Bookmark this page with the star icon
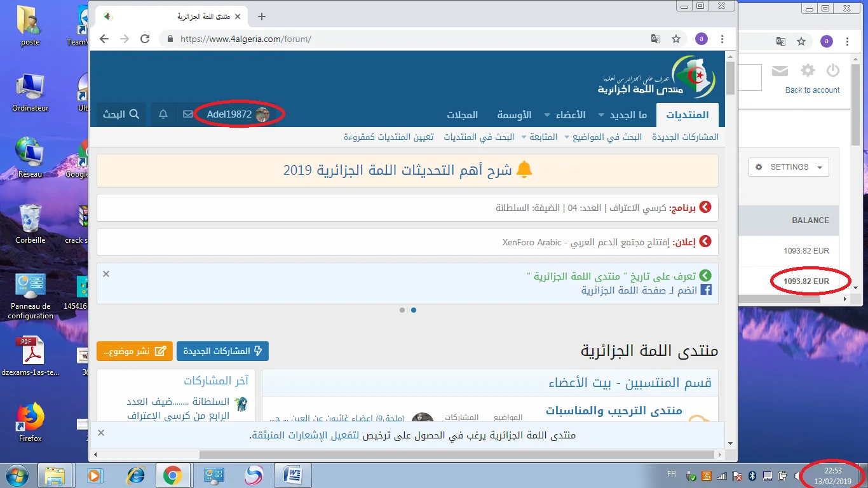This screenshot has height=488, width=868. (676, 39)
